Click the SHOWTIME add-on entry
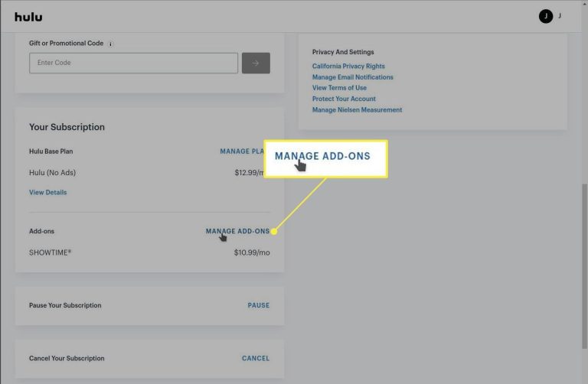The width and height of the screenshot is (588, 384). coord(51,252)
